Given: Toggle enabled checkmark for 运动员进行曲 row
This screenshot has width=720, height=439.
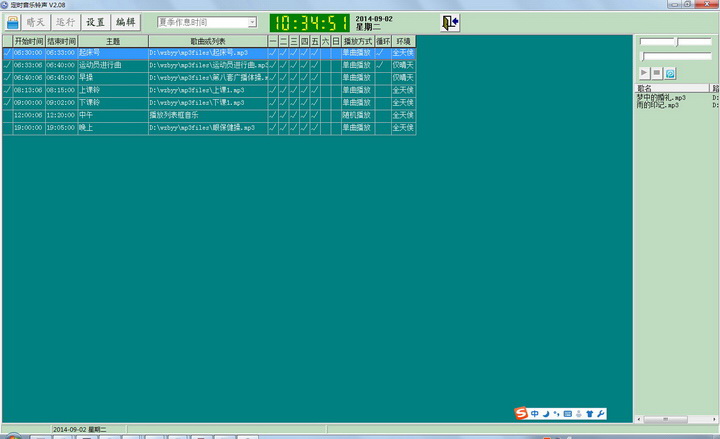Looking at the screenshot, I should pyautogui.click(x=7, y=65).
